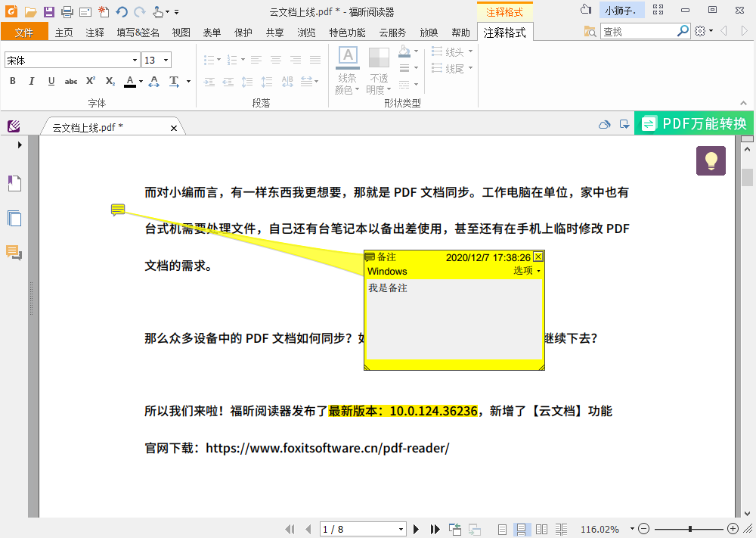Click the zoom in plus button
This screenshot has width=756, height=538.
tap(733, 529)
